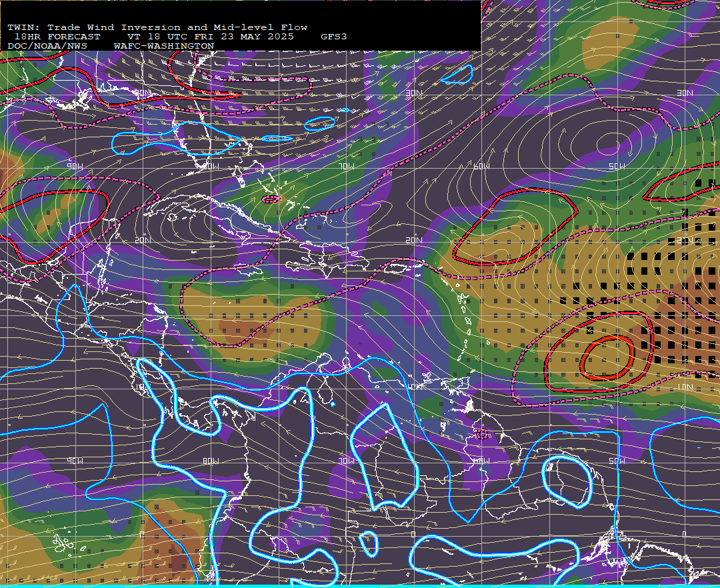
Task: Click the "18HR FORECAST" label
Action: pos(57,37)
